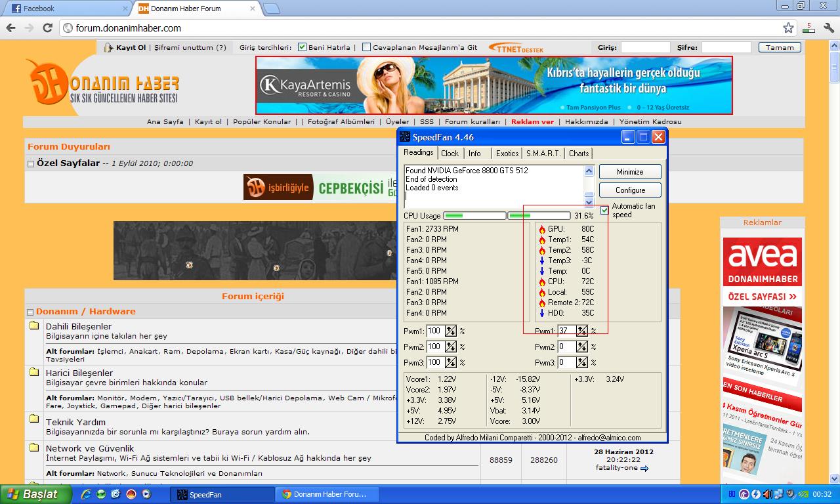The image size is (840, 504).
Task: Switch to the Clock tab in SpeedFan
Action: pos(450,153)
